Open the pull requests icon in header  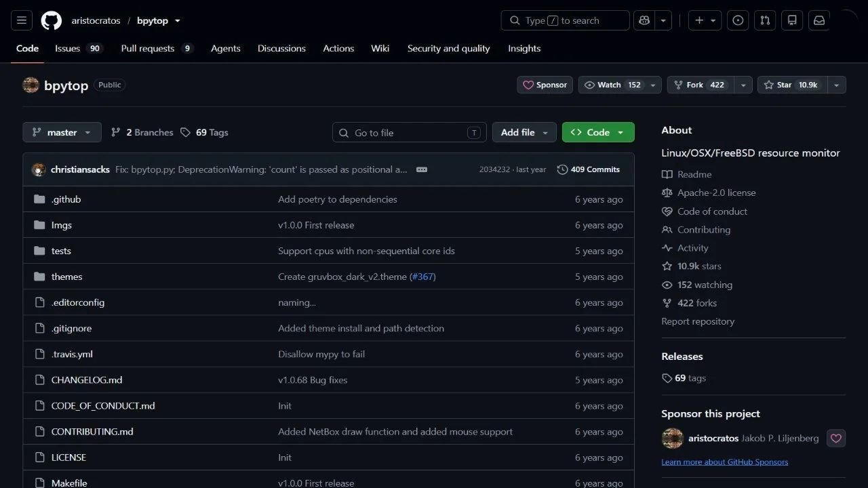pyautogui.click(x=765, y=20)
